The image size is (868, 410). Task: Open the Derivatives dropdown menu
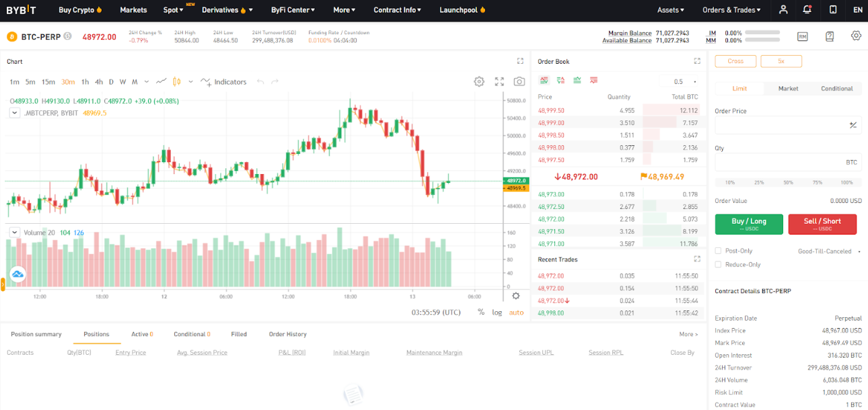click(227, 10)
